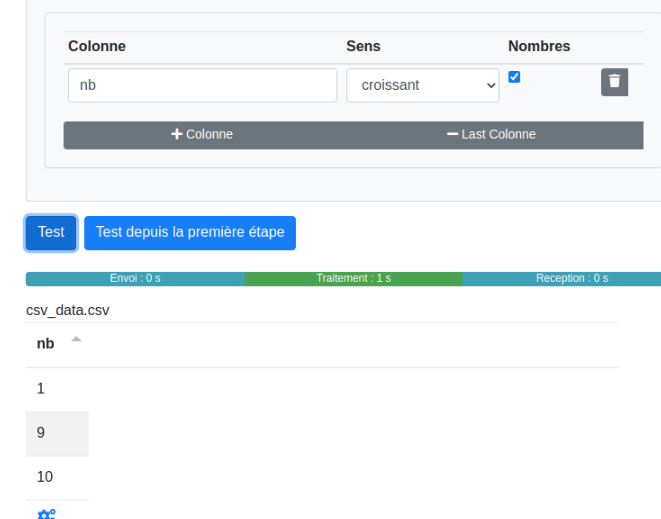Click the nb column header in results table

46,344
